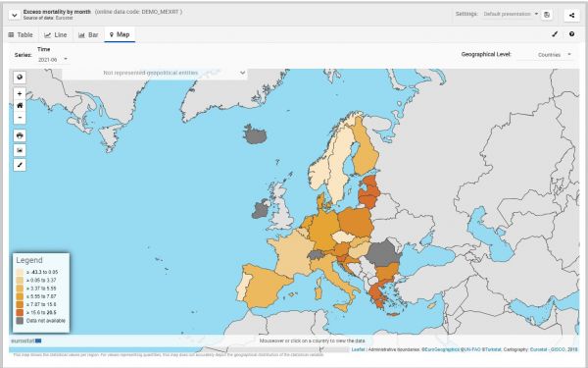Reset map view with home icon
Screen dimensions: 588x368
pyautogui.click(x=20, y=106)
